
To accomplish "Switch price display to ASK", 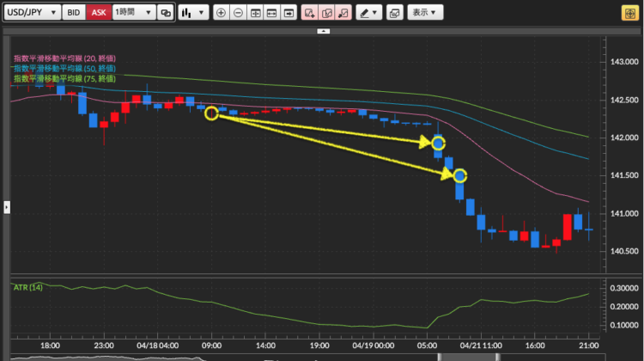I will [x=99, y=12].
